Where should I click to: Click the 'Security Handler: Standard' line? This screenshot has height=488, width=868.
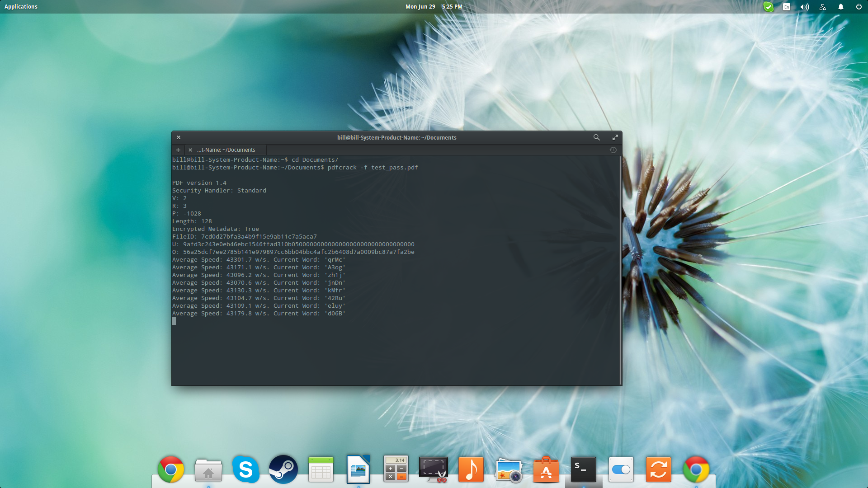coord(219,191)
